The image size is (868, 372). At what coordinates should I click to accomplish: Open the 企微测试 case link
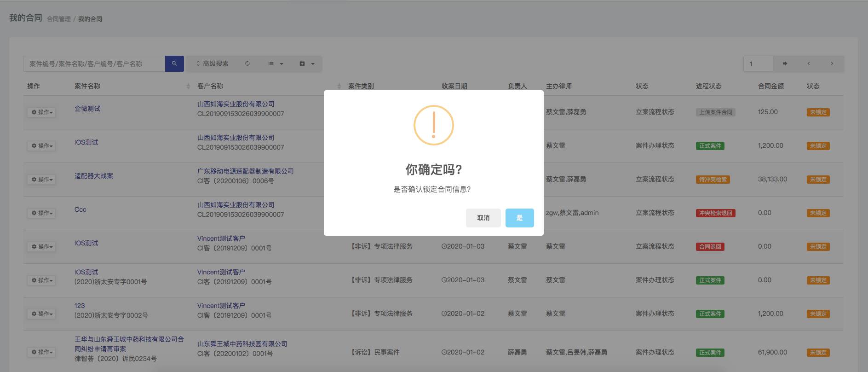(x=87, y=109)
